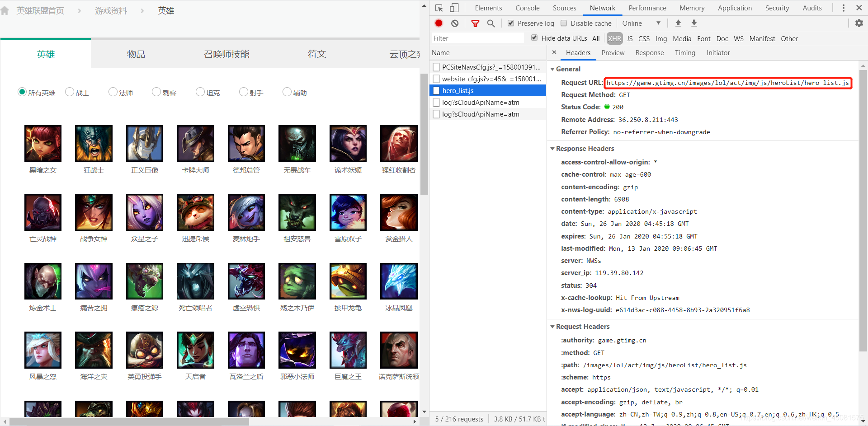Viewport: 868px width, 426px height.
Task: Enable the Disable cache checkbox
Action: pyautogui.click(x=564, y=23)
